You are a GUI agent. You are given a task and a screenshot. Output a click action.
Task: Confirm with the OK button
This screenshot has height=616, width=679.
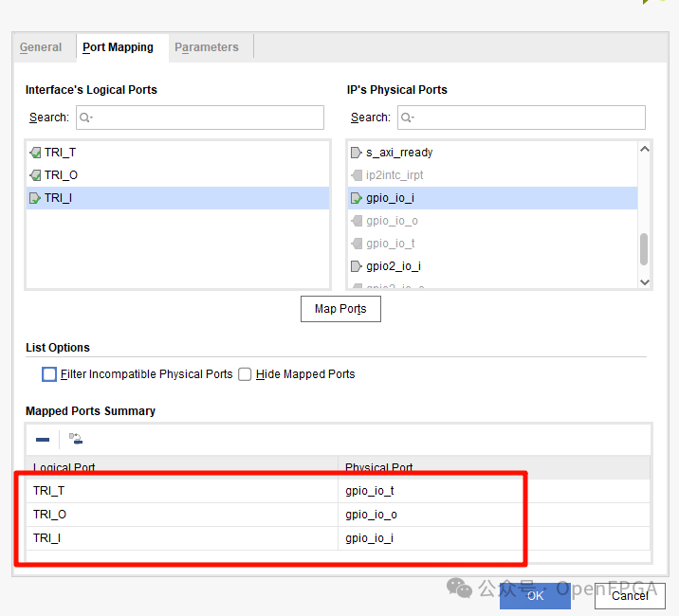coord(535,596)
